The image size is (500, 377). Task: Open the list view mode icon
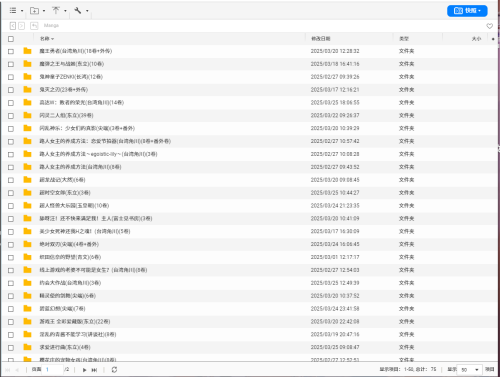pyautogui.click(x=13, y=11)
